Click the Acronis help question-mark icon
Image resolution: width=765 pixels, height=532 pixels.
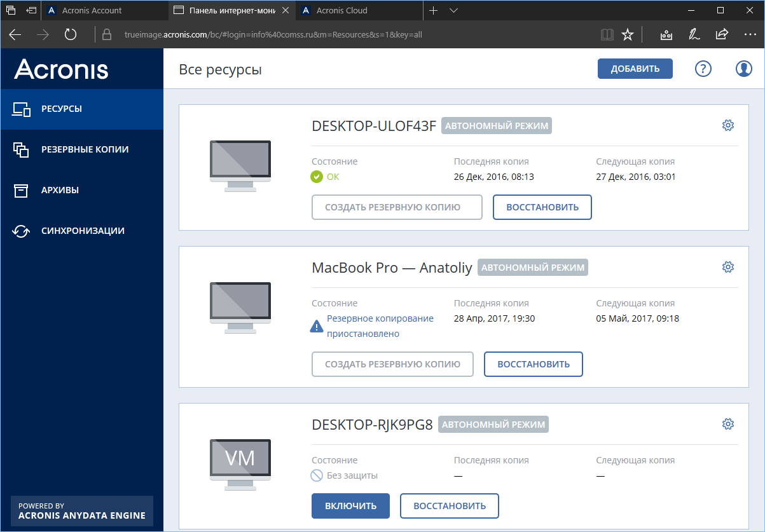coord(703,69)
